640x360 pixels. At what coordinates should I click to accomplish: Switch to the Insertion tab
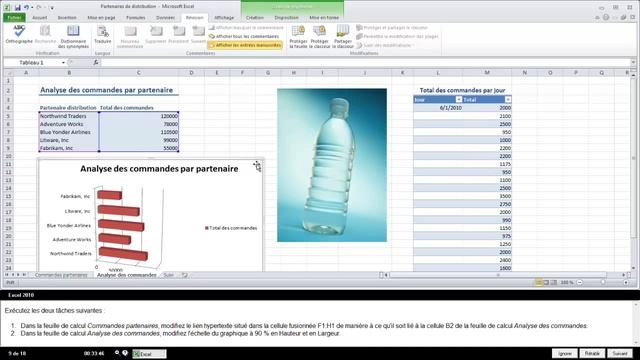67,18
